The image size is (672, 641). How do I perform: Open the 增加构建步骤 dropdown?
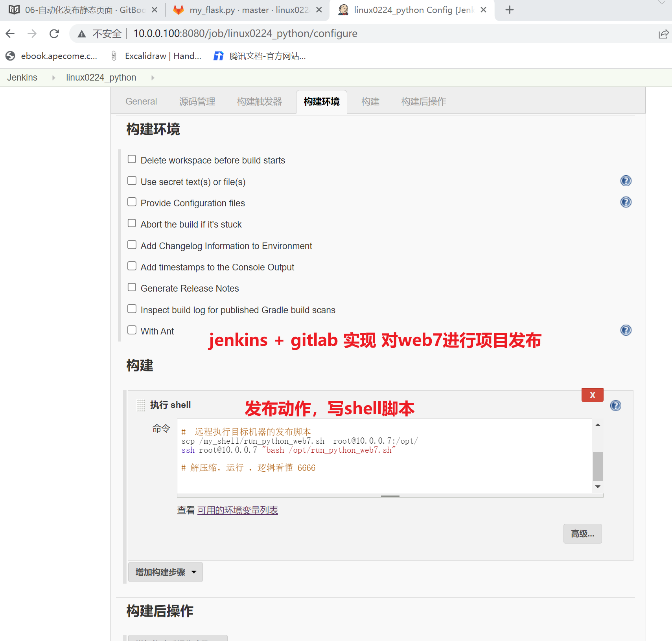166,572
